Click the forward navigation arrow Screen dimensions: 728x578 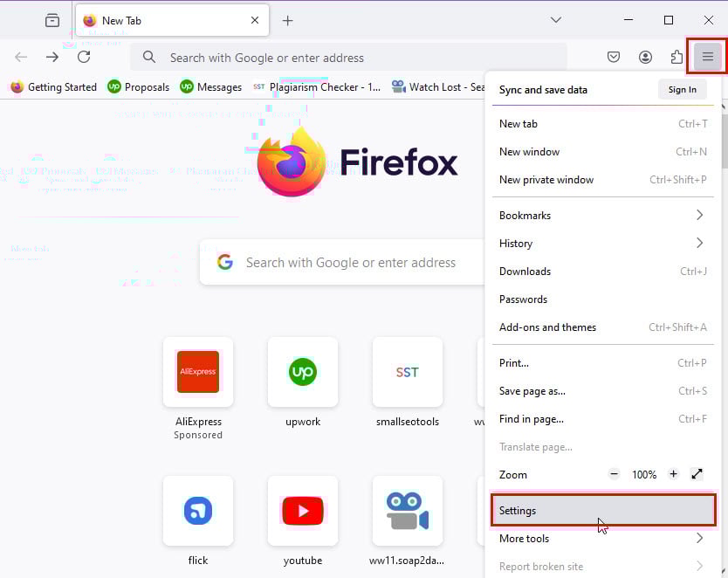(x=52, y=58)
